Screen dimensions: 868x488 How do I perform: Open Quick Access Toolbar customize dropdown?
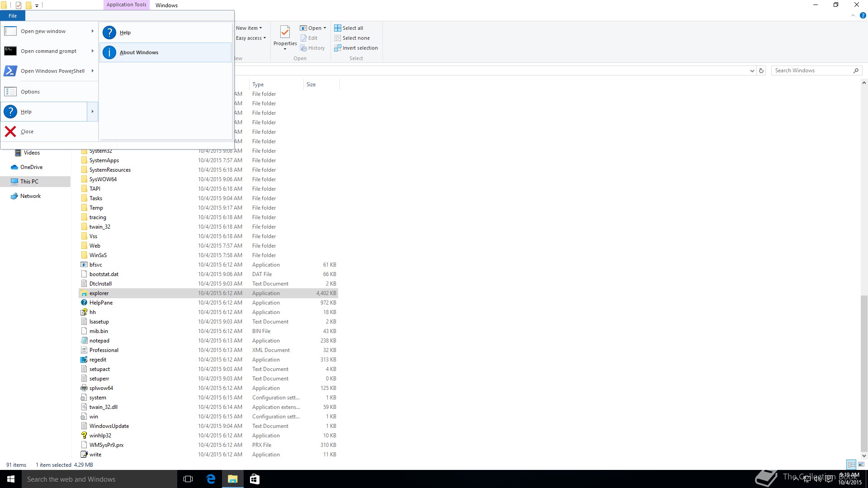click(x=37, y=5)
